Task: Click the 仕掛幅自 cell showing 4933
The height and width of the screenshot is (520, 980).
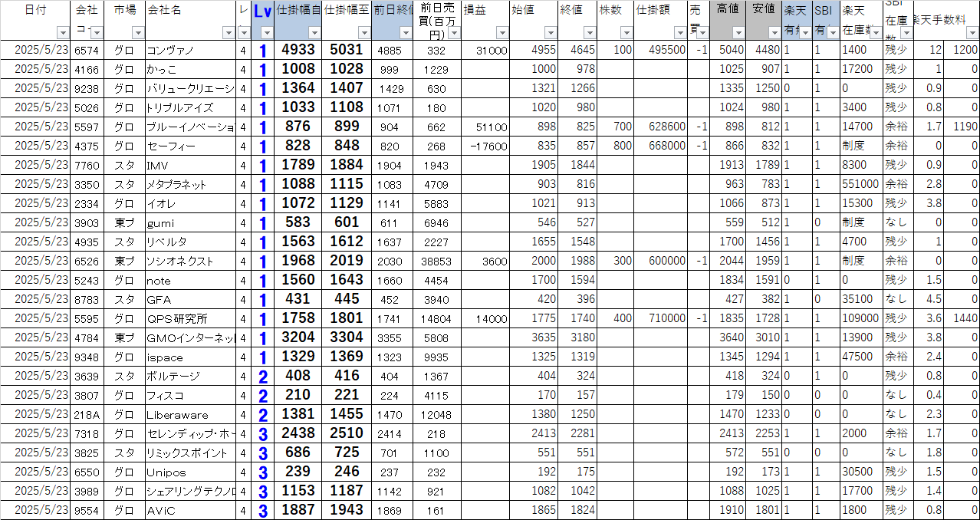Action: [298, 50]
